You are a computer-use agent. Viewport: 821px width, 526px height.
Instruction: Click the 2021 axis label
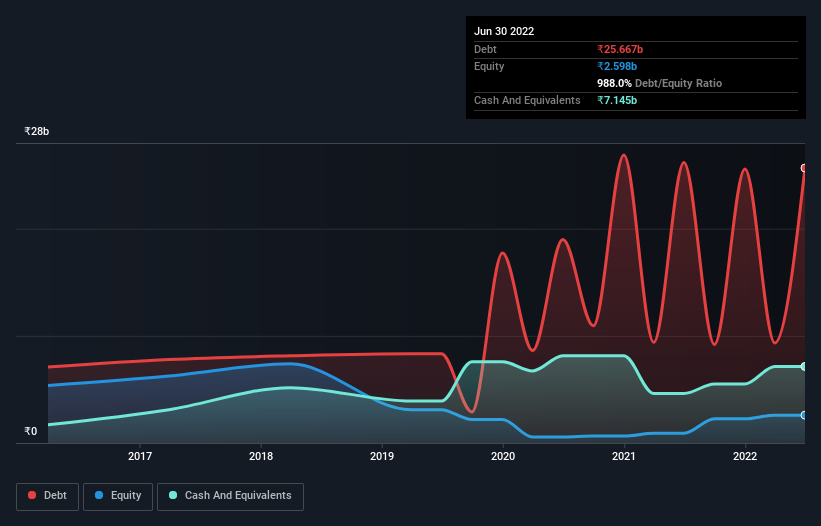[x=624, y=456]
